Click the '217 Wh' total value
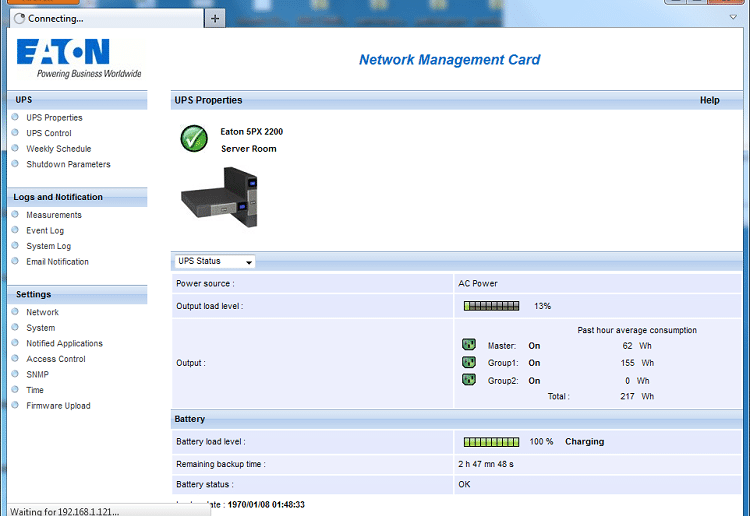The image size is (750, 516). click(637, 396)
